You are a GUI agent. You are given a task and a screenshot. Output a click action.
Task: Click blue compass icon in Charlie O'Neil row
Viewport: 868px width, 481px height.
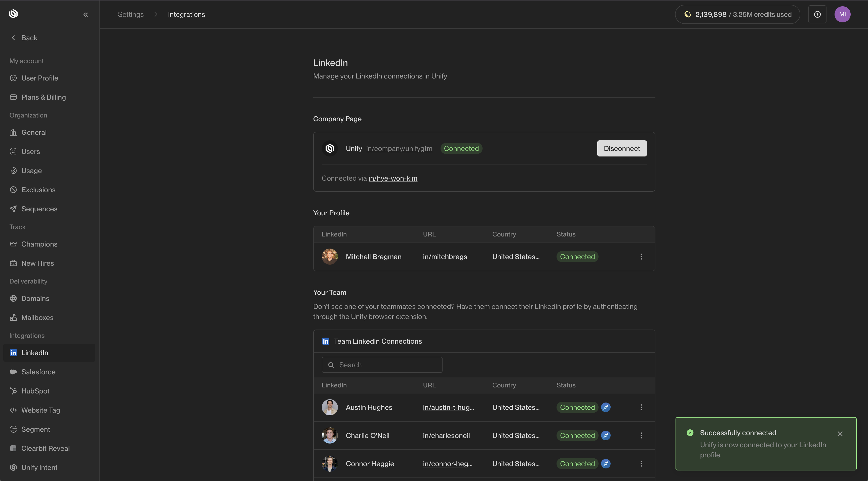click(606, 435)
